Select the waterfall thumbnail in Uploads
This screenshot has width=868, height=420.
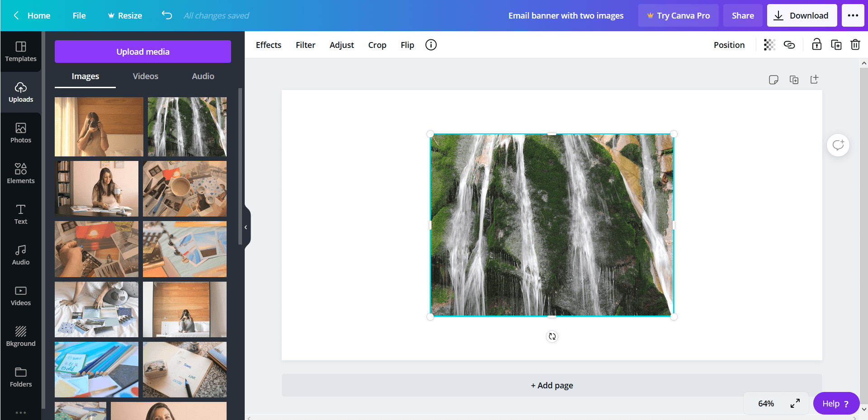(x=187, y=127)
